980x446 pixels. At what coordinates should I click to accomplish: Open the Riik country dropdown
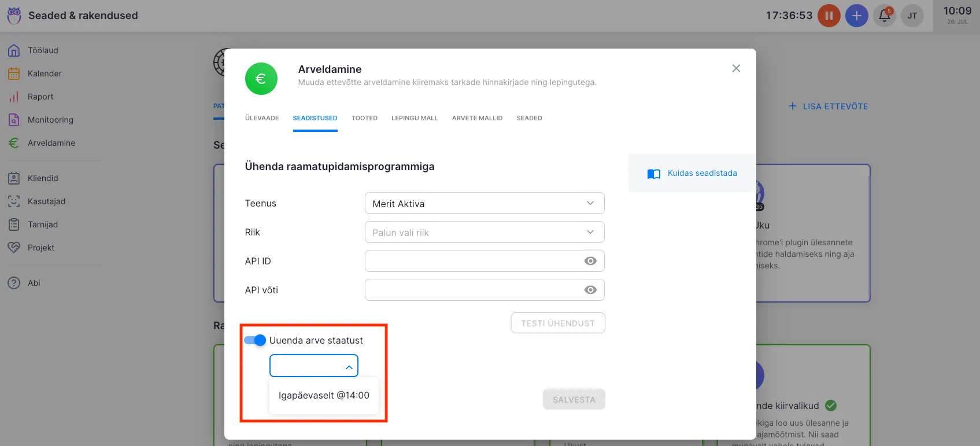pos(484,233)
